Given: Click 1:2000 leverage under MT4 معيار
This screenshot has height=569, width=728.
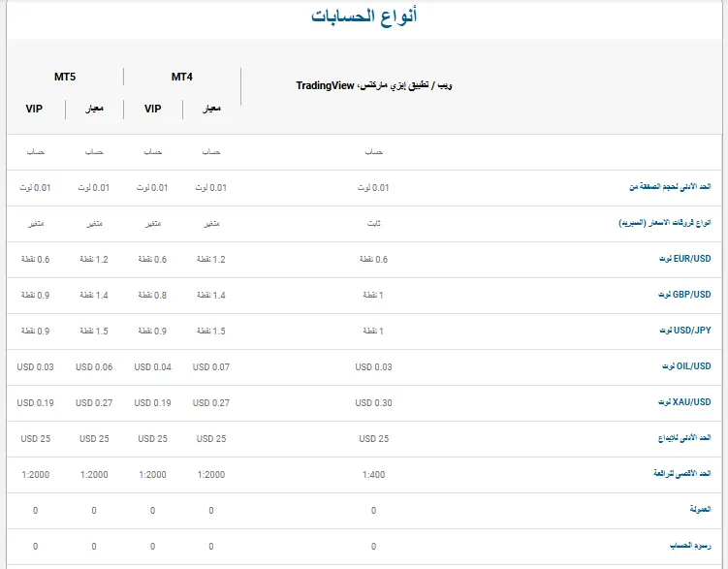Looking at the screenshot, I should coord(211,474).
